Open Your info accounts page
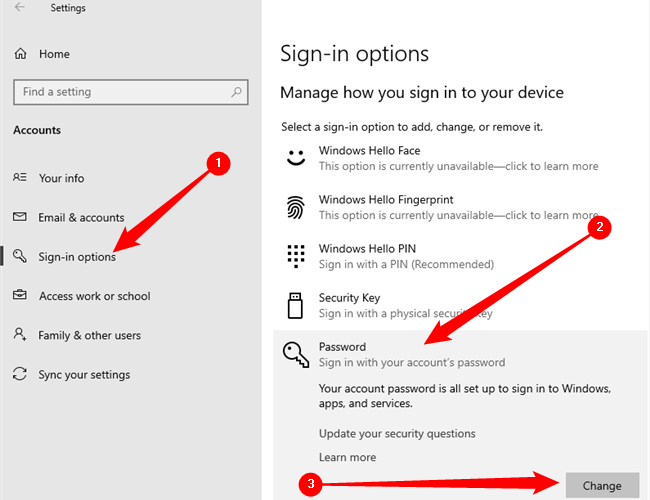 tap(61, 178)
